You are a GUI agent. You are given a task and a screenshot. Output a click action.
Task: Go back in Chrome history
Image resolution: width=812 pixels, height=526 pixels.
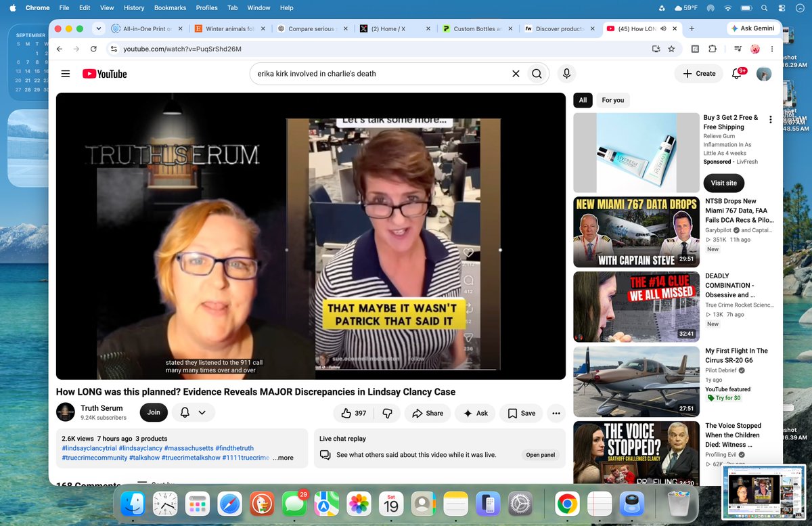(x=60, y=49)
